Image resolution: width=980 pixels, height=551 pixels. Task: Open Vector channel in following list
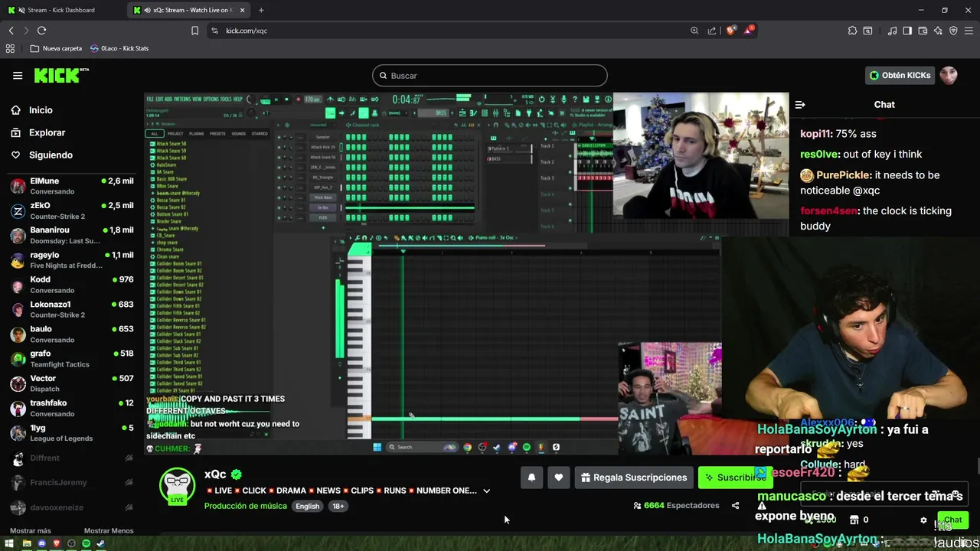click(x=72, y=383)
